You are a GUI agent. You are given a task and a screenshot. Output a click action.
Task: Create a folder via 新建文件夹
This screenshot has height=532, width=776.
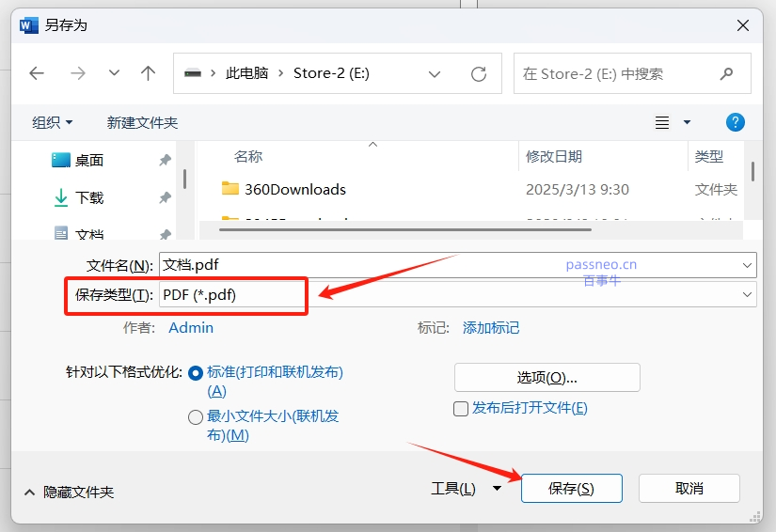[142, 122]
